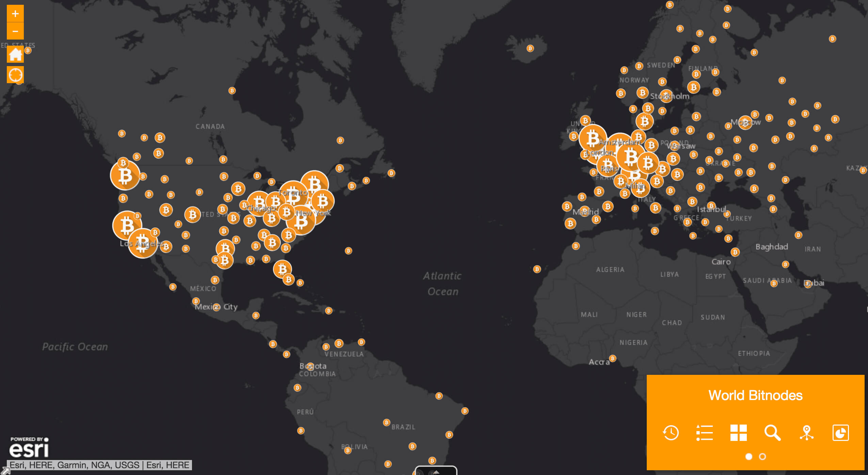Select the large Bitcoin cluster at London
Screen dimensions: 868x475
click(593, 139)
